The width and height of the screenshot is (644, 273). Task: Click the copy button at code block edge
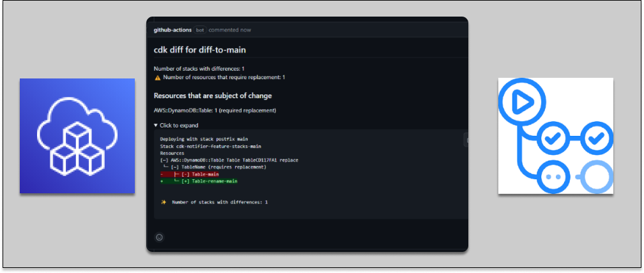pyautogui.click(x=466, y=140)
